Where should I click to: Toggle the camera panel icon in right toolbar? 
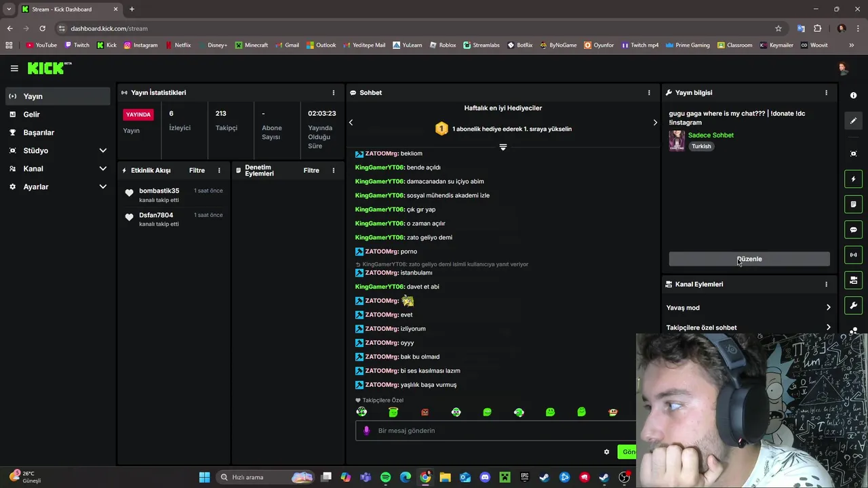[853, 280]
